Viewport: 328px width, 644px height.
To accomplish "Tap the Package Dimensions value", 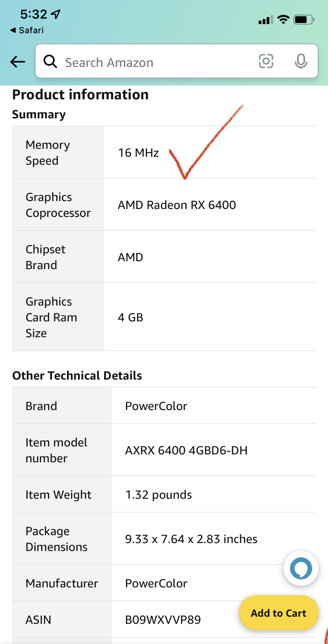I will tap(191, 539).
